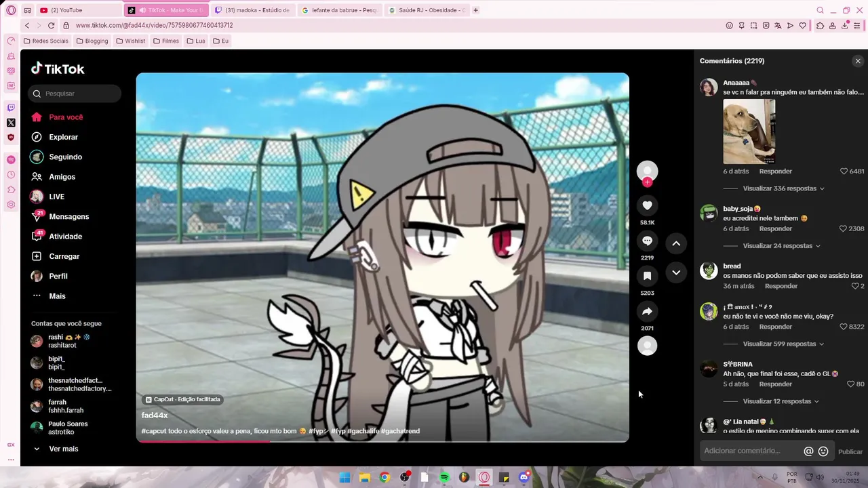Like Anaaaaa's comment with 6481 likes
868x488 pixels.
tap(844, 171)
